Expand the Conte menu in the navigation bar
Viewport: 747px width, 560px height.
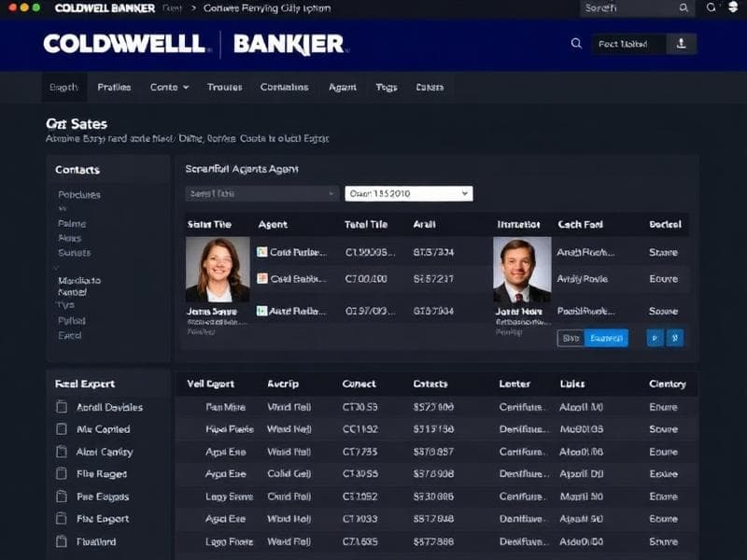169,87
